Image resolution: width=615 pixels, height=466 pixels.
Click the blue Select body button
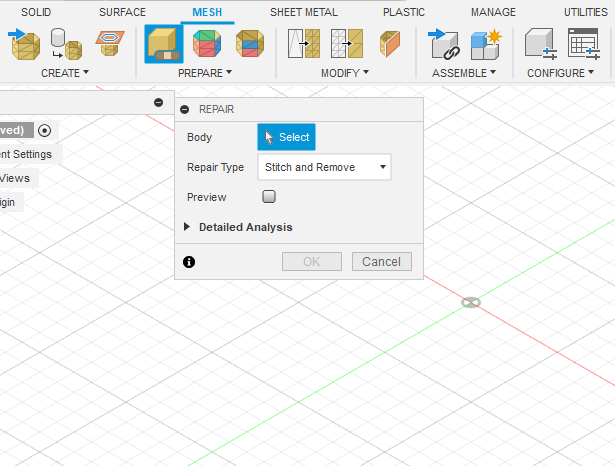tap(286, 137)
